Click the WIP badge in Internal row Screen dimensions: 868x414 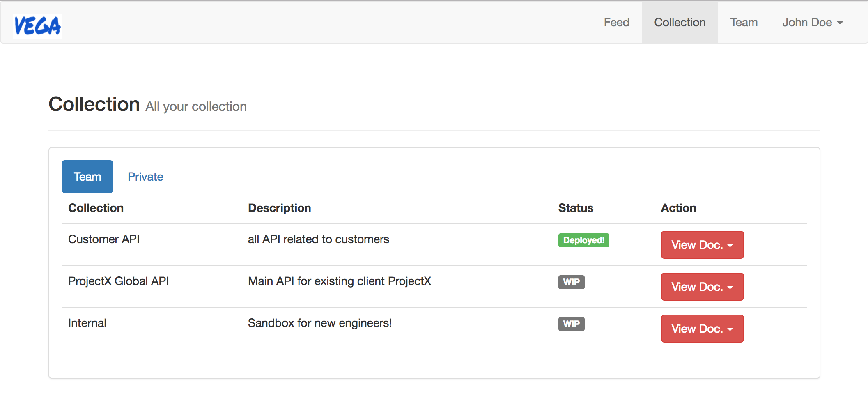coord(571,324)
